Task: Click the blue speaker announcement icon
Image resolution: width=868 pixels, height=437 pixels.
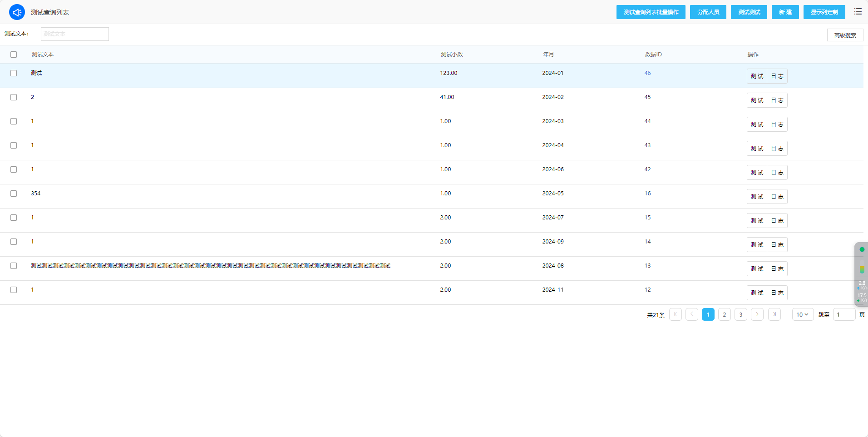Action: pos(17,12)
